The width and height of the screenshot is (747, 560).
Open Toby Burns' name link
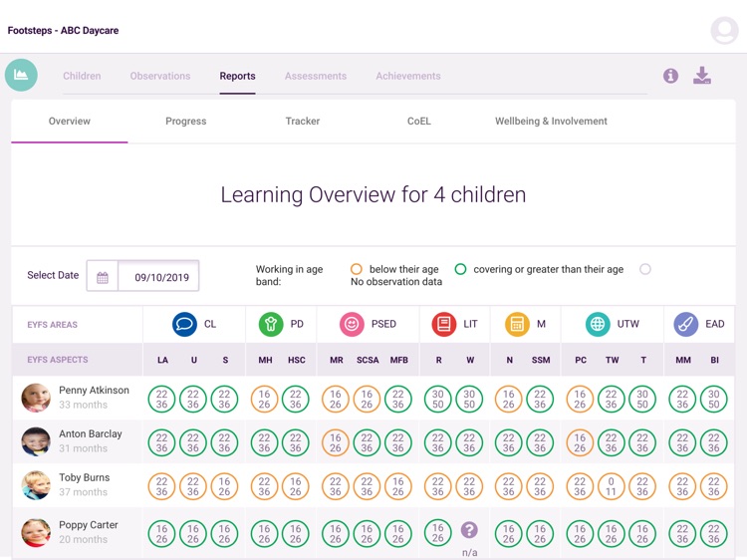pyautogui.click(x=85, y=477)
